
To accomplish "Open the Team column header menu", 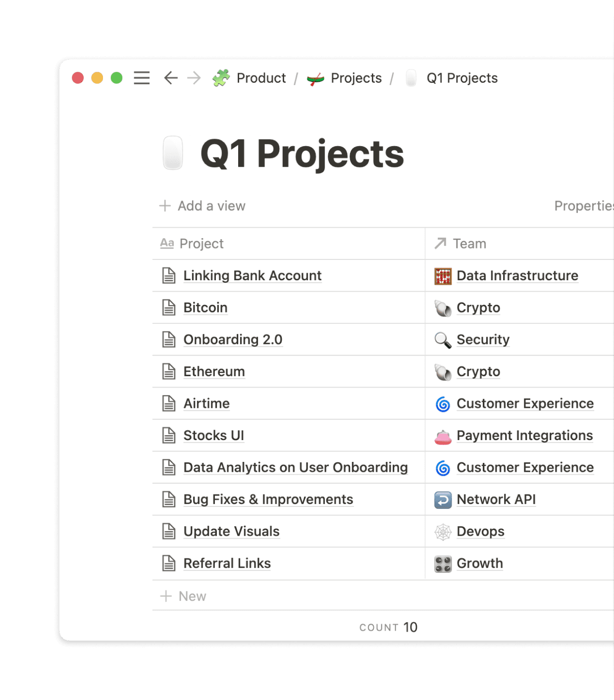I will click(x=469, y=244).
